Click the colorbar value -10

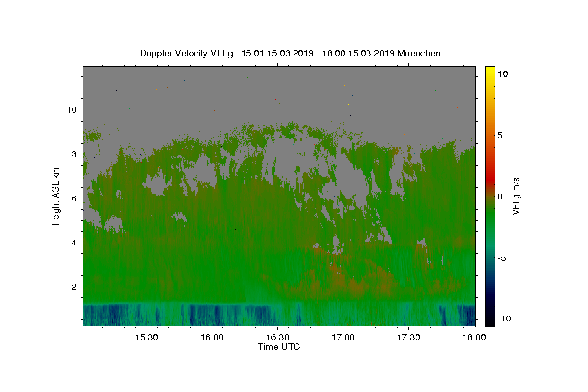(x=504, y=319)
